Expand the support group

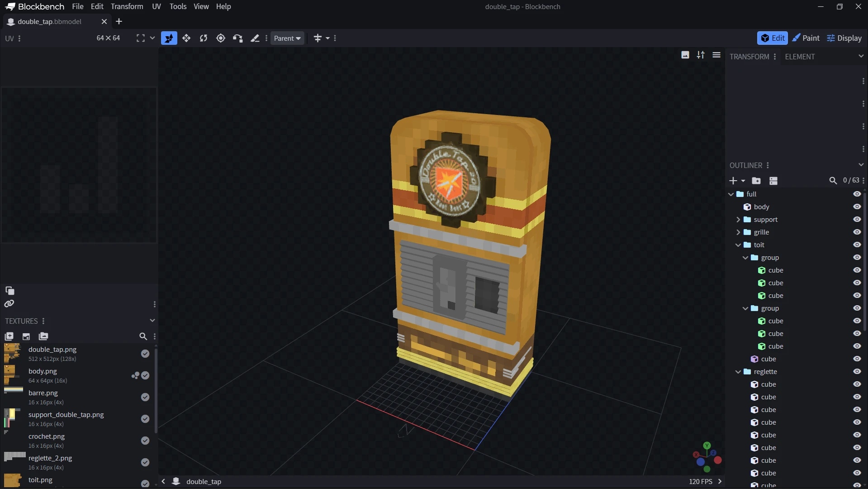click(x=738, y=220)
